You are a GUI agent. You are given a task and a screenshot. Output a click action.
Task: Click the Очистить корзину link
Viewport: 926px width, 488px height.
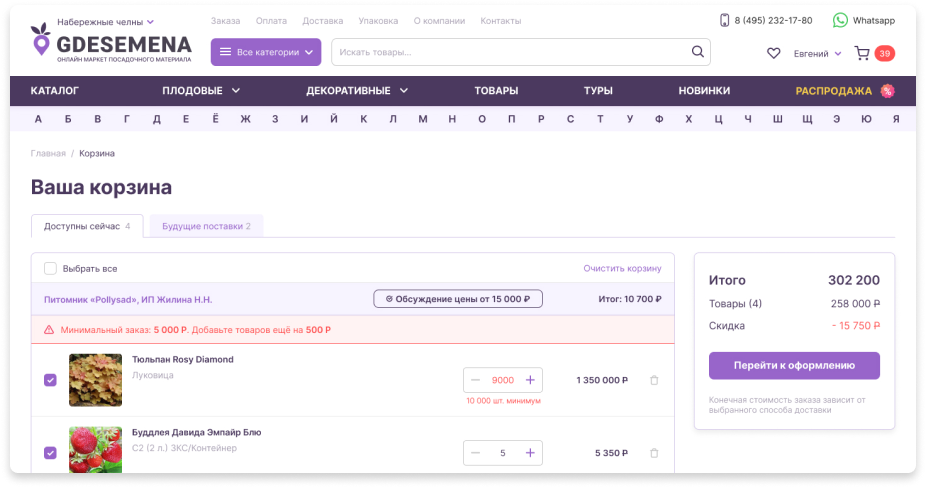(622, 268)
